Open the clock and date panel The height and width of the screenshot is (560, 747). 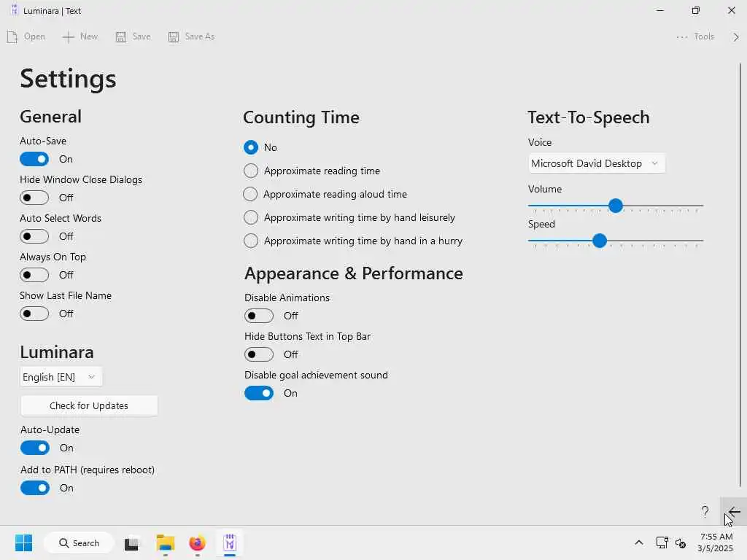[x=716, y=542]
